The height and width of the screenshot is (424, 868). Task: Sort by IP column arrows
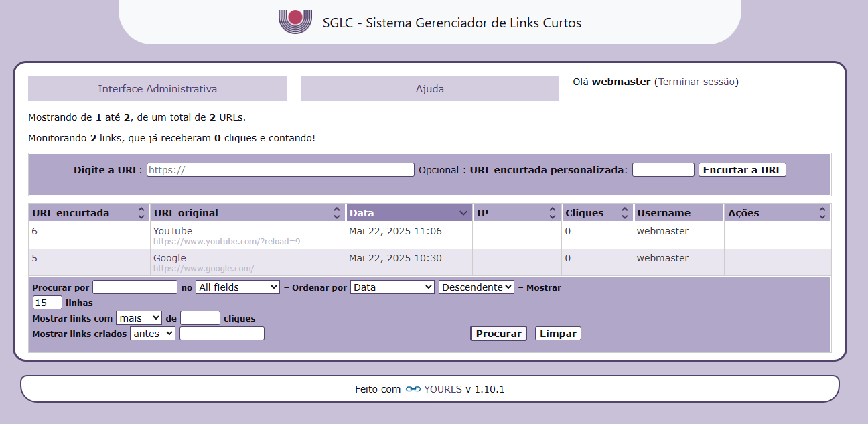553,213
